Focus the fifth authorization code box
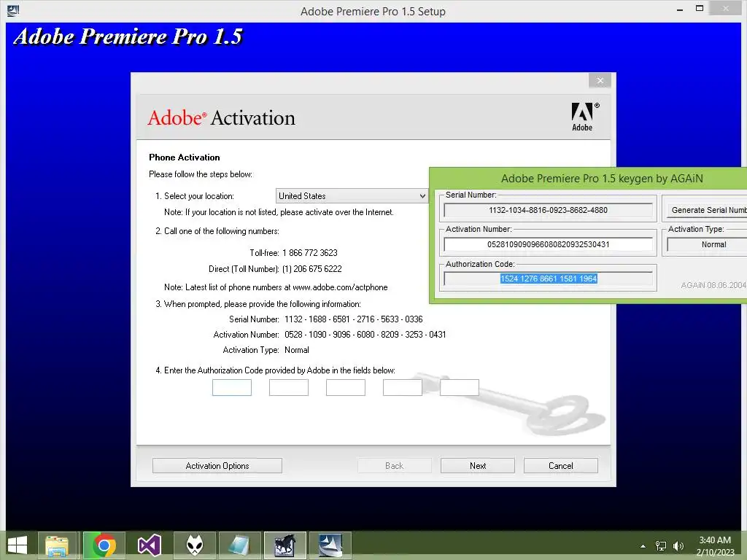 pyautogui.click(x=460, y=388)
